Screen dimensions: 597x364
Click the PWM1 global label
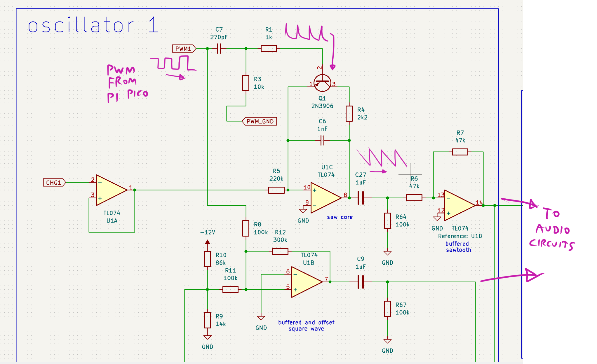[x=183, y=49]
